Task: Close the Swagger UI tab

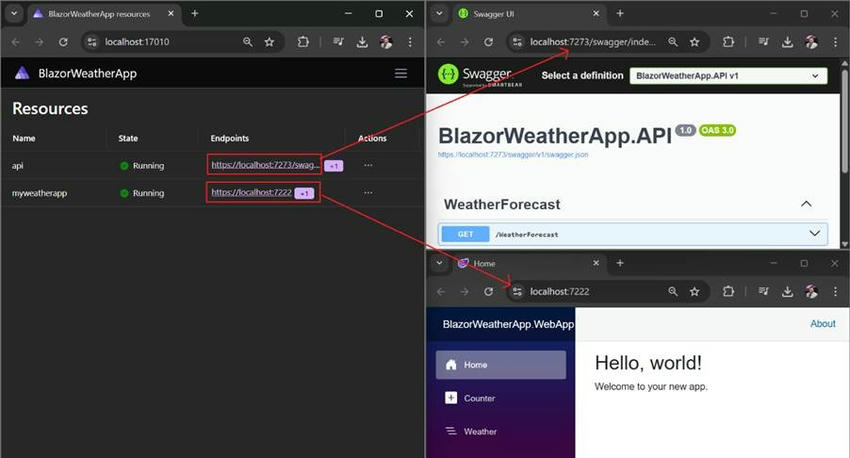Action: click(x=596, y=14)
